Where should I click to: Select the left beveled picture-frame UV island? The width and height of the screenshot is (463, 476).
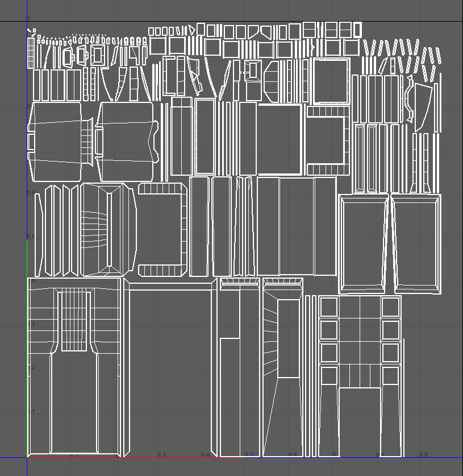(x=364, y=243)
